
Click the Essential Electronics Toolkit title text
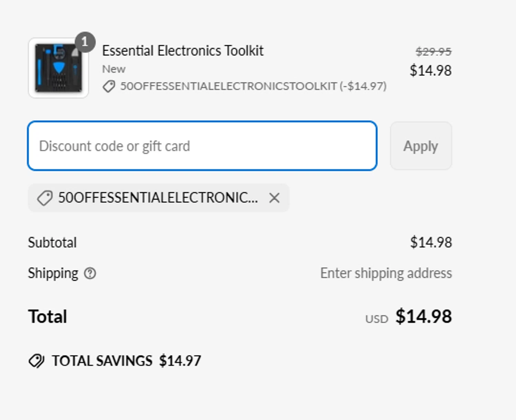[183, 51]
